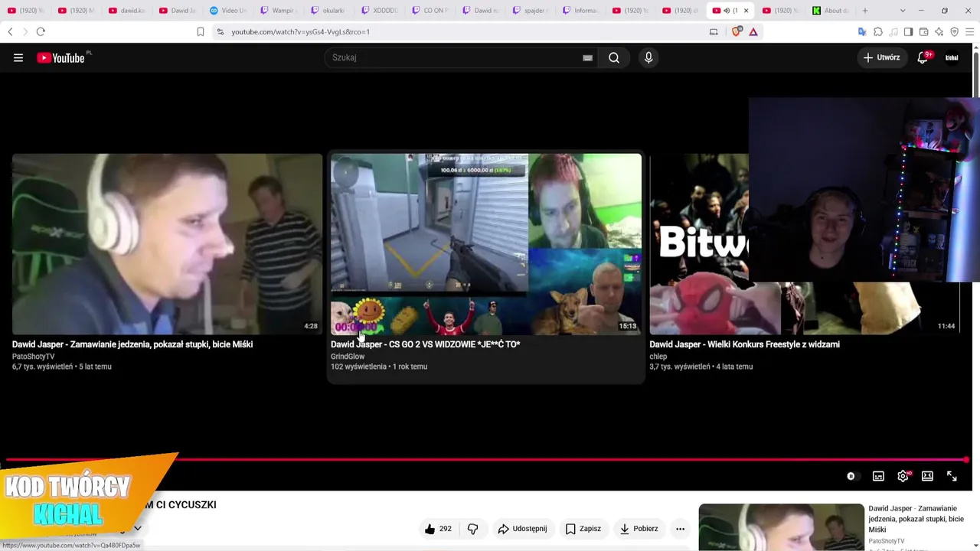This screenshot has height=551, width=980.
Task: Switch to the 'Video' tab
Action: point(227,11)
